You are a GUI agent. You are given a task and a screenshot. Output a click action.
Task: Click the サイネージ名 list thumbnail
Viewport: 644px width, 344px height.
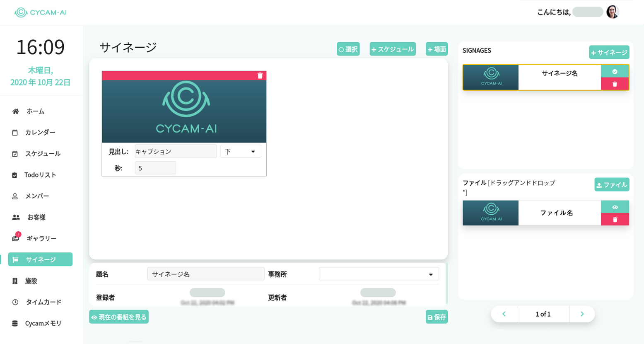(491, 77)
